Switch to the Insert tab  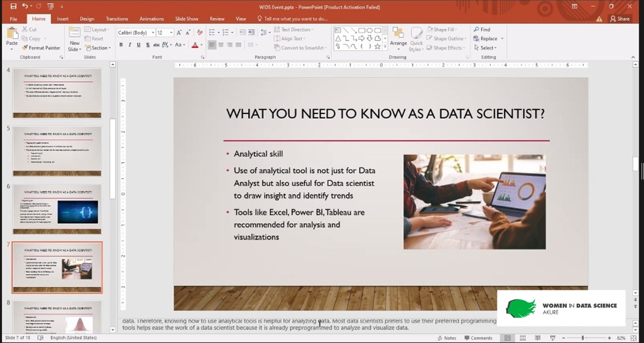pos(63,19)
